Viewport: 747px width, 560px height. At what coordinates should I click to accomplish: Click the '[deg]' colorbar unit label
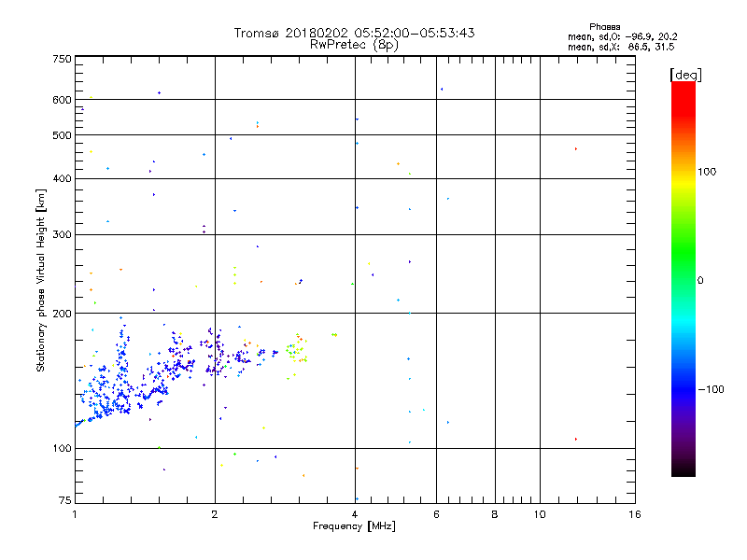coord(685,75)
